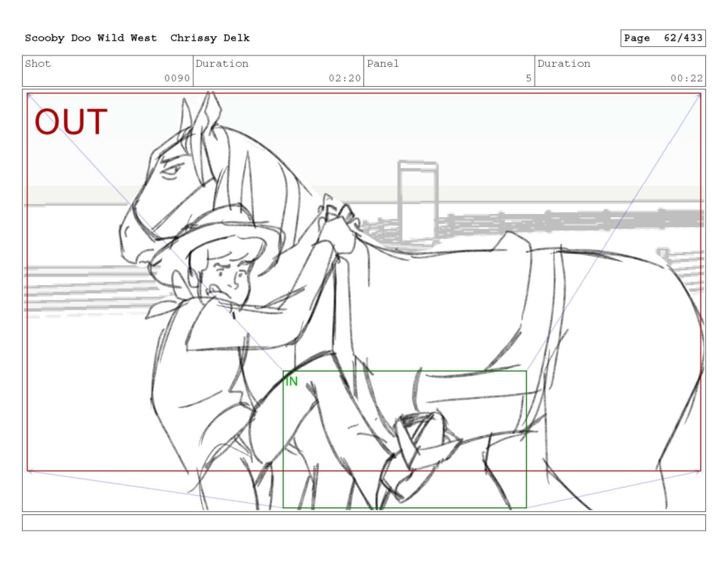Select the "Page 62/433" box
Screen dimensions: 728x564
[x=663, y=38]
